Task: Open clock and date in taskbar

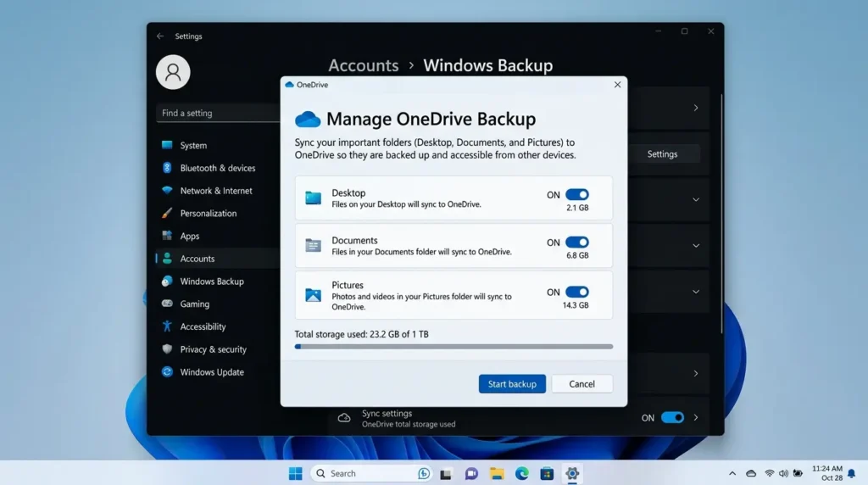Action: pos(827,473)
